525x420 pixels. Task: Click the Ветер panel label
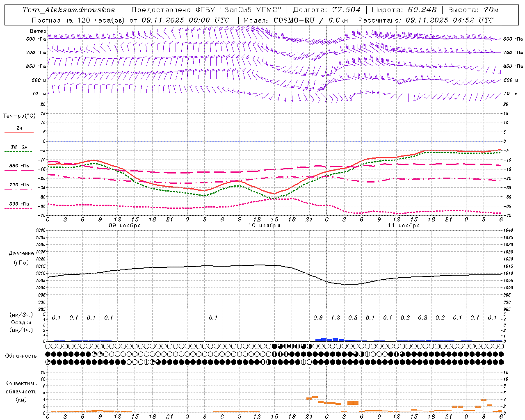pyautogui.click(x=38, y=31)
